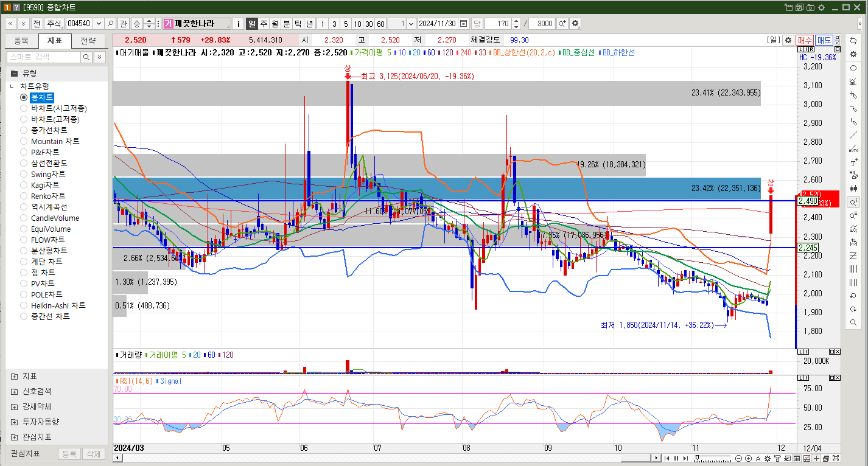Click the title bar gear icon
Screen dimensions: 868x466
pos(821,7)
